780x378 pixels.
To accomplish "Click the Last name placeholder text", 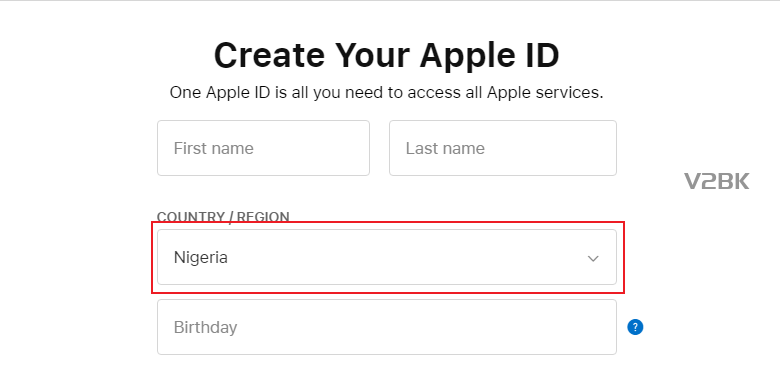I will coord(445,148).
